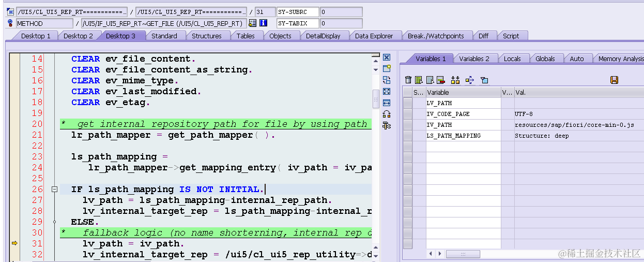Select row marker for LS_PATH_MAPPING row
The width and height of the screenshot is (644, 262).
pyautogui.click(x=408, y=136)
